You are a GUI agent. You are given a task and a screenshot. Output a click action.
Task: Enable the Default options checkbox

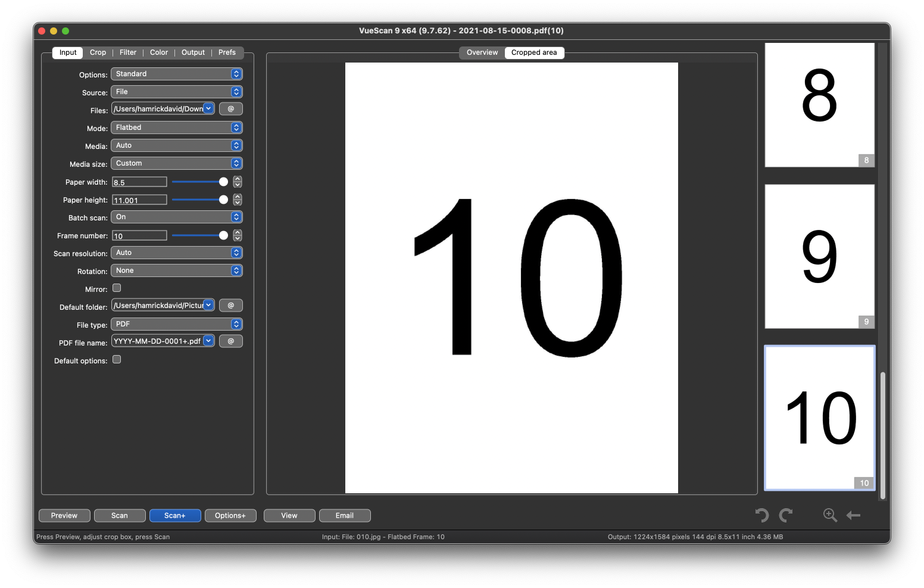pyautogui.click(x=117, y=360)
